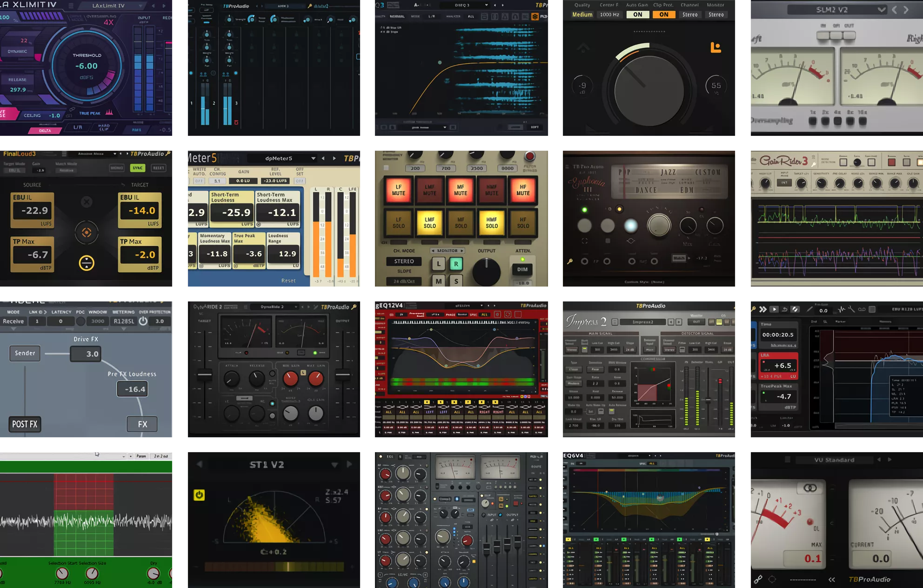Toggle the MF MUTE button
This screenshot has width=923, height=588.
pyautogui.click(x=461, y=190)
